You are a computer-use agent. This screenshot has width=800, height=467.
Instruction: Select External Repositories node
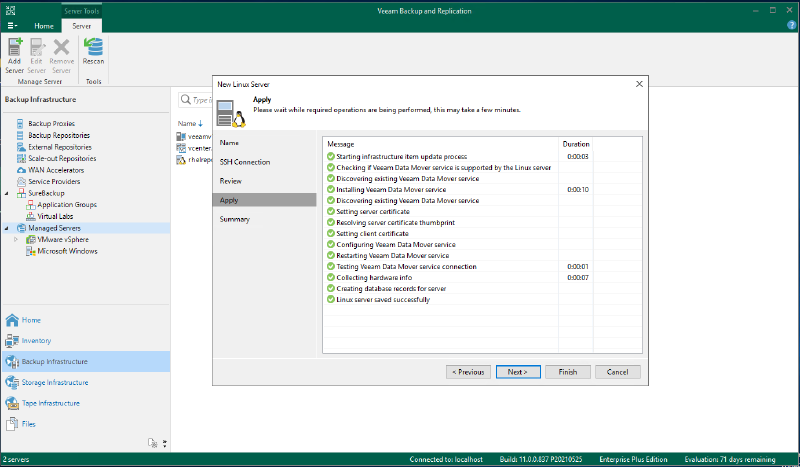tap(60, 147)
